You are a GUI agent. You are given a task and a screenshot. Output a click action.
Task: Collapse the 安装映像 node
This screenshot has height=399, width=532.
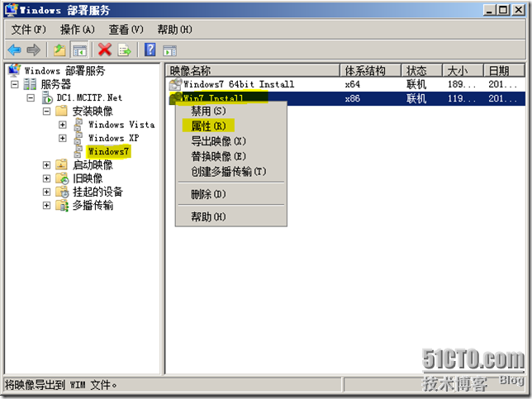tap(46, 111)
